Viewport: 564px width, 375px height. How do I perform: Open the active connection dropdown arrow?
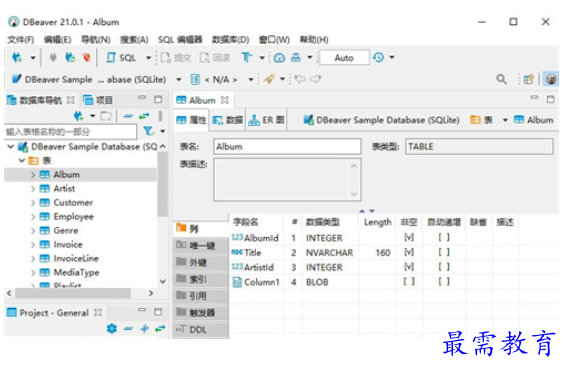(178, 79)
